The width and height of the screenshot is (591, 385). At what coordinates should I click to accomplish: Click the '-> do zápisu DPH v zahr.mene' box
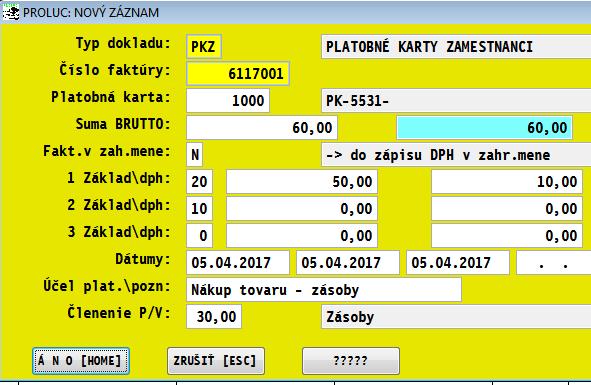click(x=456, y=154)
